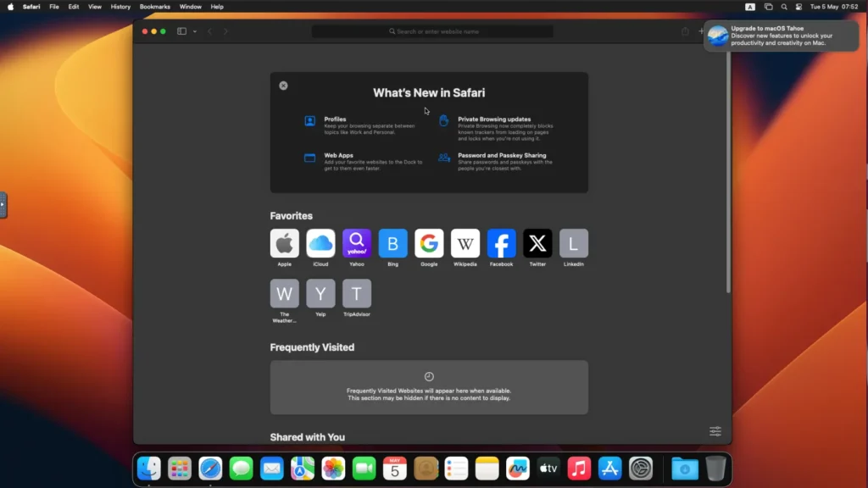Screen dimensions: 868x488
Task: Open the Downloads folder in Dock
Action: pyautogui.click(x=685, y=469)
